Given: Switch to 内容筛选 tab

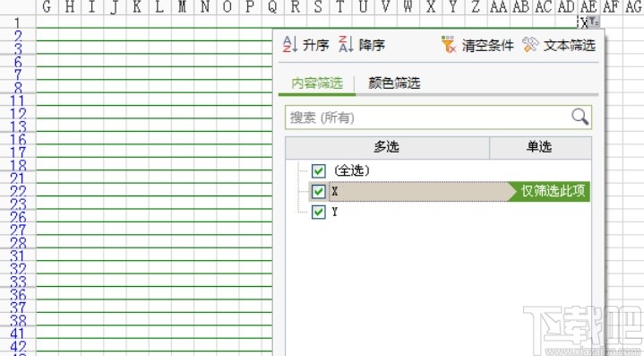Looking at the screenshot, I should [317, 83].
